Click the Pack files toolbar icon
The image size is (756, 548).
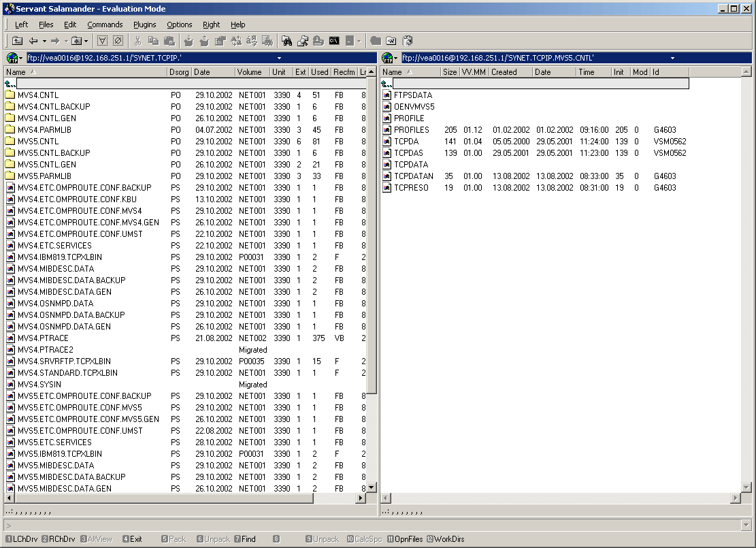(x=188, y=41)
